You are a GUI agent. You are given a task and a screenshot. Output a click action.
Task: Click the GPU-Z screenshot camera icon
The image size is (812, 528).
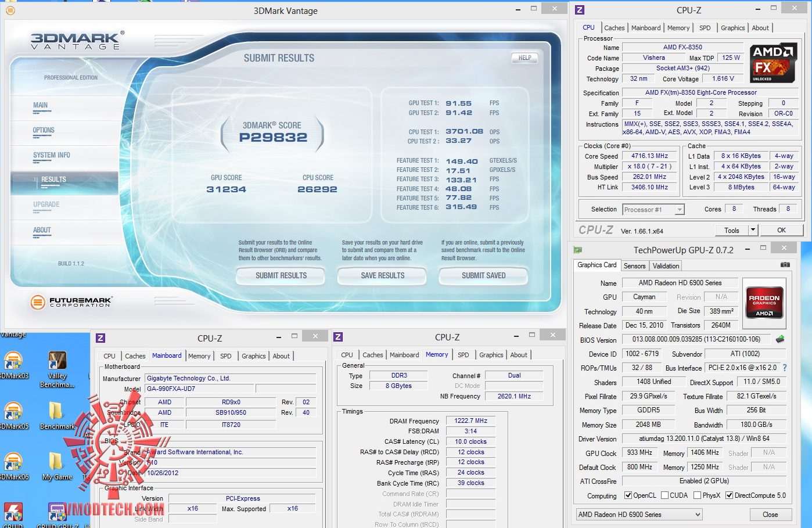[785, 265]
